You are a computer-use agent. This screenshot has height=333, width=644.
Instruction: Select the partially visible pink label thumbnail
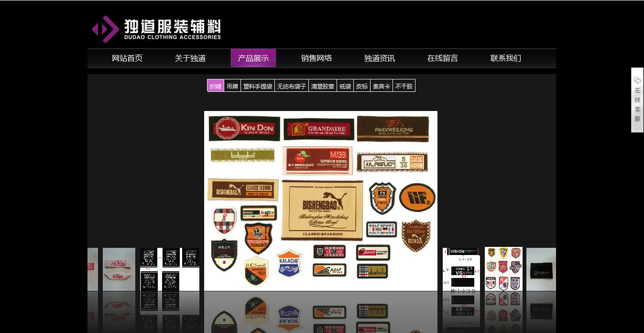(93, 269)
